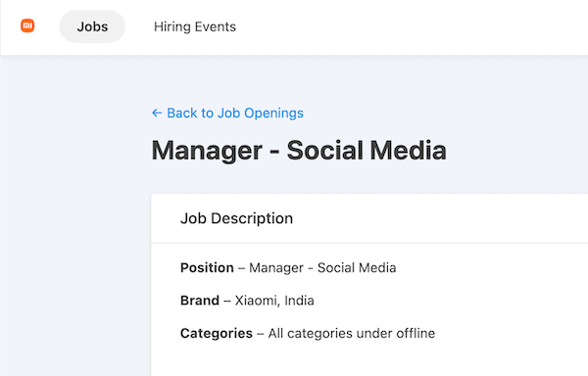Open the Jobs tab
The image size is (588, 376).
pos(92,26)
